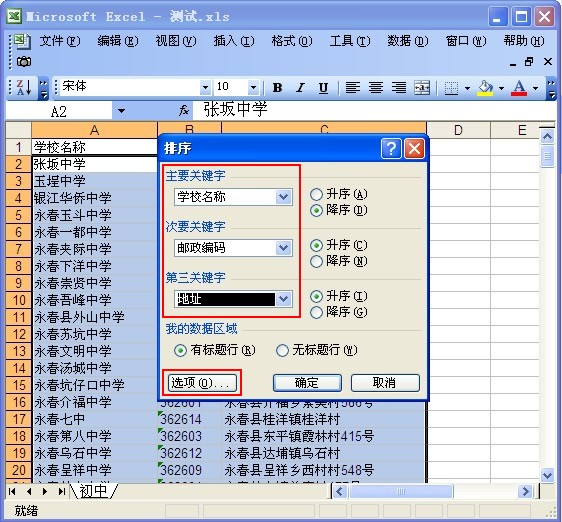
Task: Restore the workbook window
Action: pyautogui.click(x=529, y=62)
